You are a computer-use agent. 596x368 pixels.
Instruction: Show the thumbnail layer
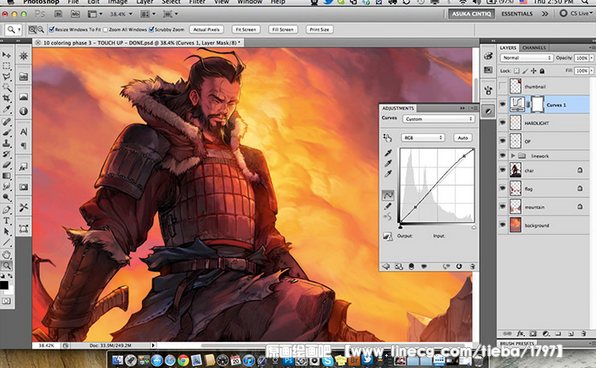pos(502,86)
